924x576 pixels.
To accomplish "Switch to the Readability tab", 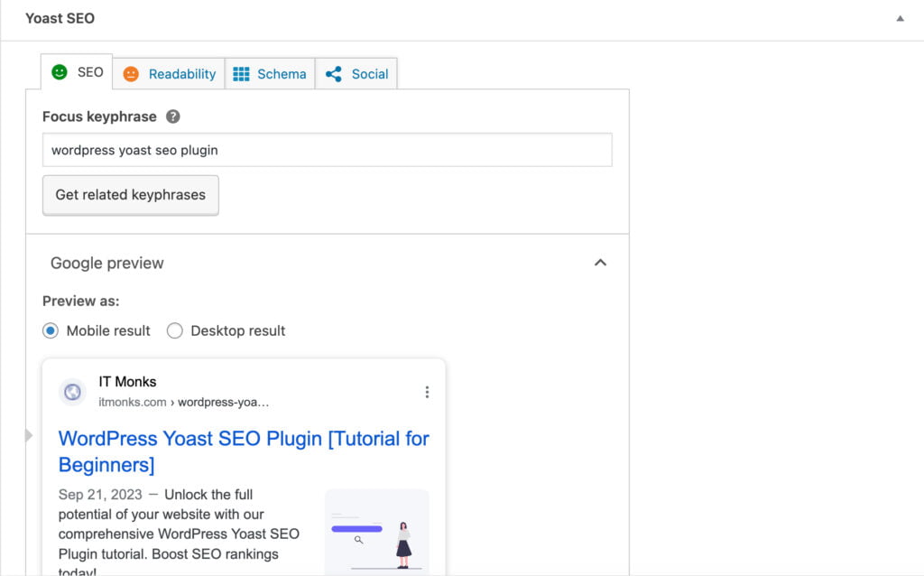I will click(169, 74).
